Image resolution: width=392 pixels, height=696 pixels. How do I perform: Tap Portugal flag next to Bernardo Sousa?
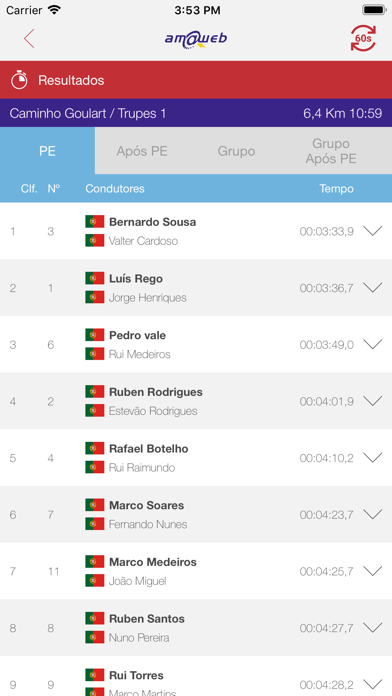pos(95,221)
